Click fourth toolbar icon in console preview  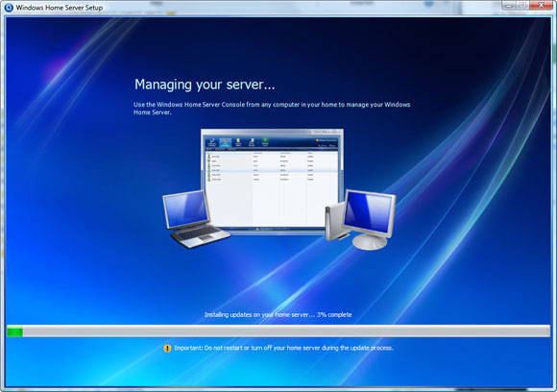(252, 142)
